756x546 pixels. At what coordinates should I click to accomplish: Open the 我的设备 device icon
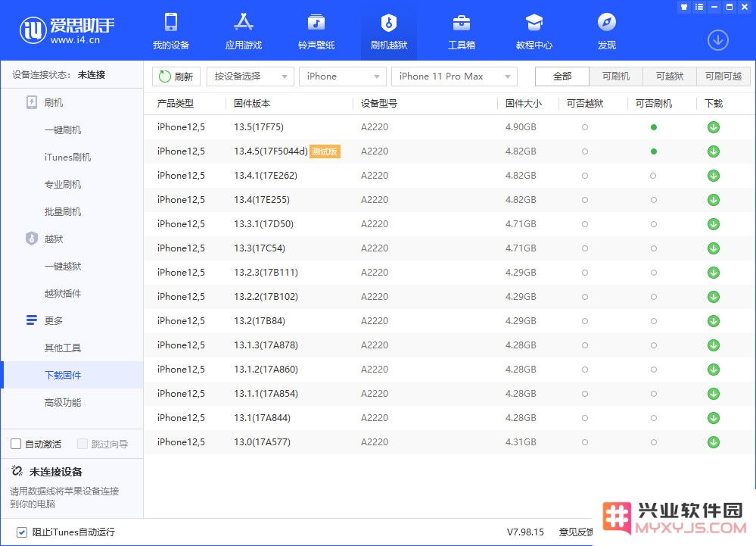171,23
